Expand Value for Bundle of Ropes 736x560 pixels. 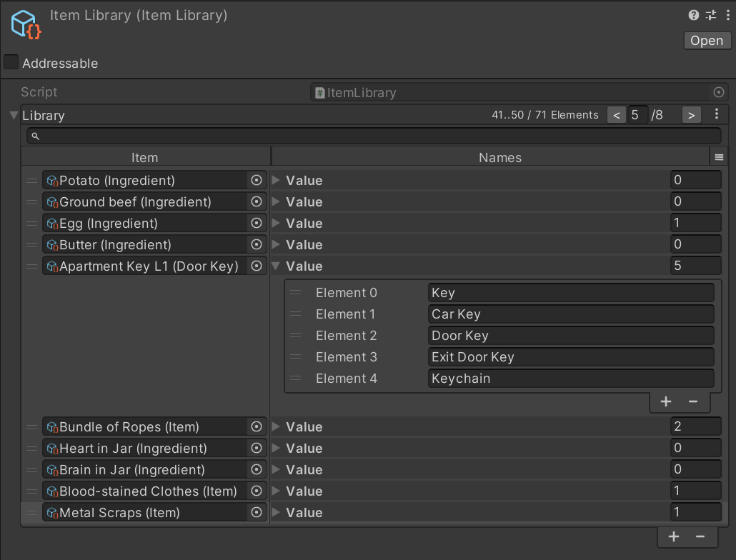click(x=277, y=427)
